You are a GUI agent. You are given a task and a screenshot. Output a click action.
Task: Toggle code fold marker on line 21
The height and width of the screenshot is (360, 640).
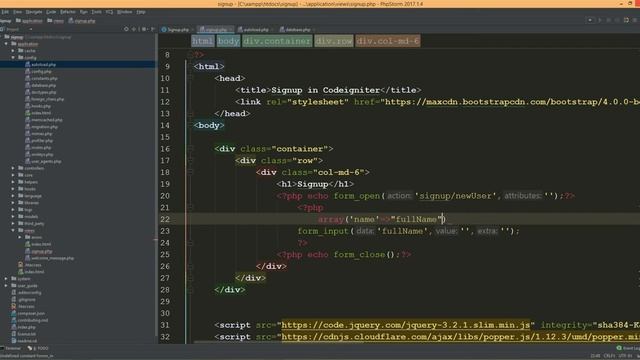190,207
